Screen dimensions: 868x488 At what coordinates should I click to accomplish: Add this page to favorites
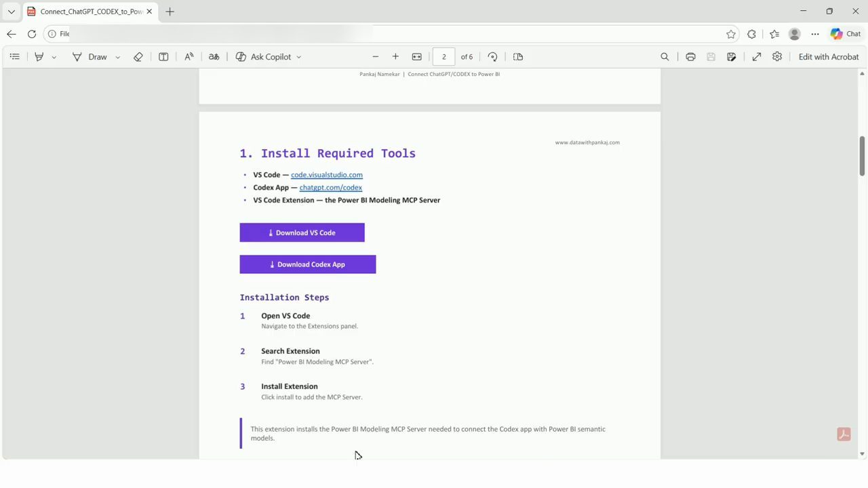[731, 34]
